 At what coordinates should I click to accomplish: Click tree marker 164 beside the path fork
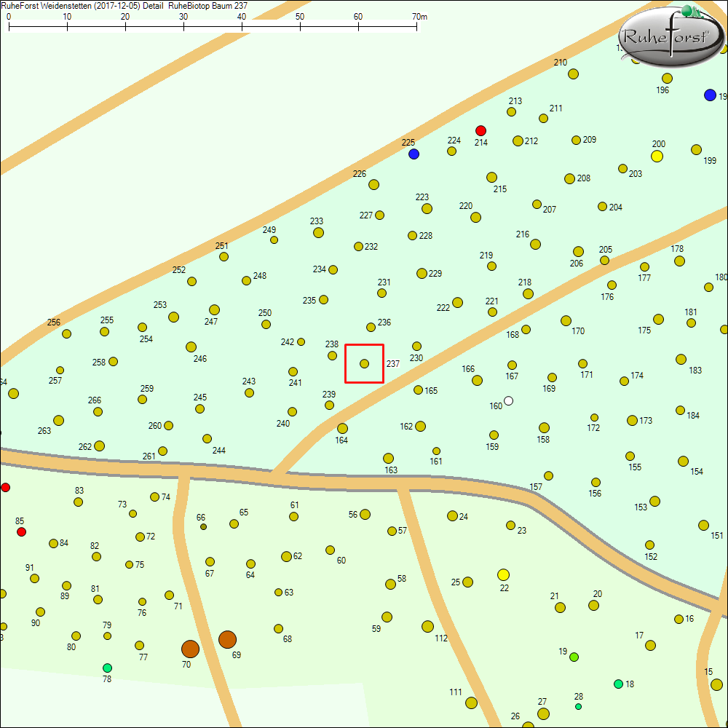coord(342,428)
